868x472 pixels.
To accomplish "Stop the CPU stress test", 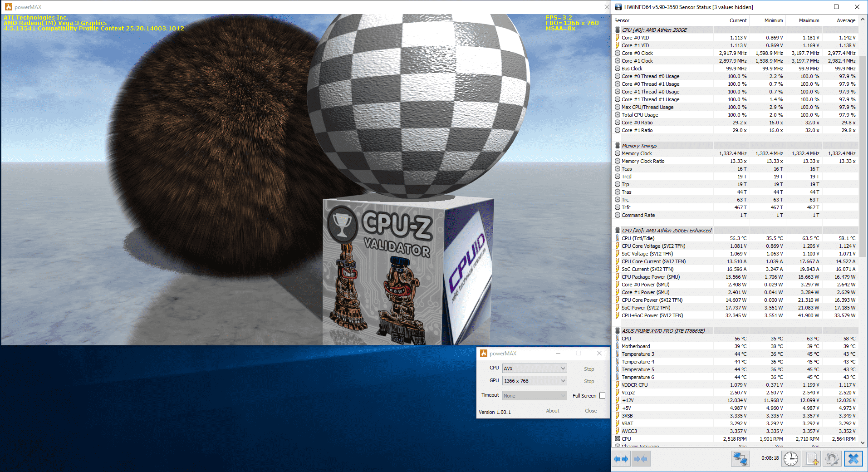I will 588,369.
